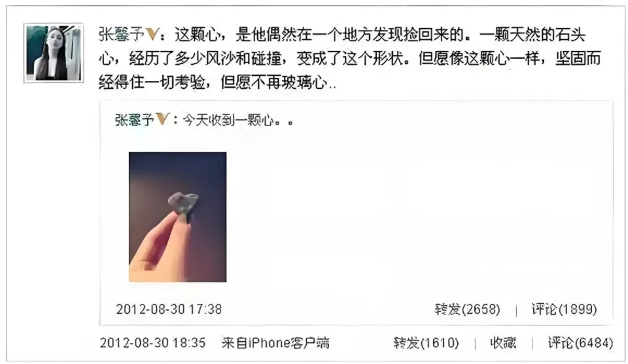Open 评论(1899) in the quoted post
Screen dimensions: 628x364
click(x=565, y=309)
